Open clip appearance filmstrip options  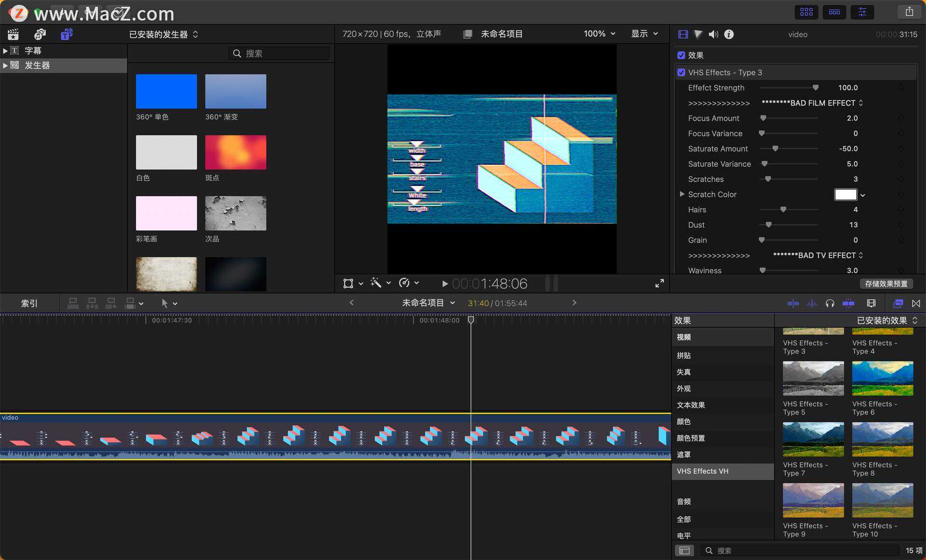[x=871, y=303]
